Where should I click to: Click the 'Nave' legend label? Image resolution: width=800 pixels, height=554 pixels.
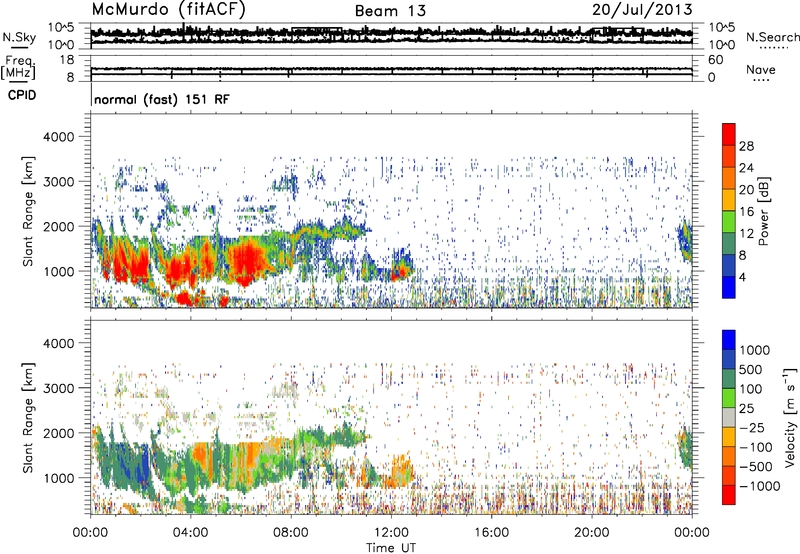(x=761, y=69)
